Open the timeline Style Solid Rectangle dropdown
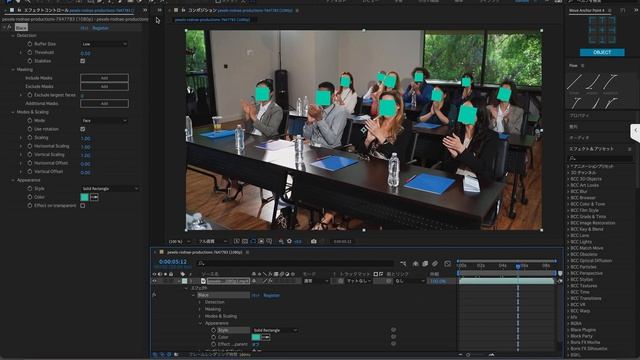The width and height of the screenshot is (640, 360). pyautogui.click(x=275, y=330)
